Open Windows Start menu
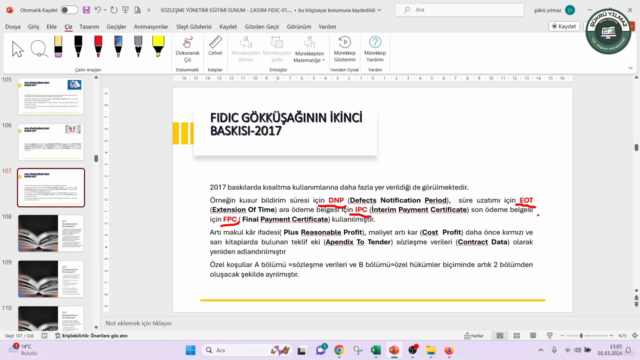This screenshot has width=640, height=360. click(190, 350)
